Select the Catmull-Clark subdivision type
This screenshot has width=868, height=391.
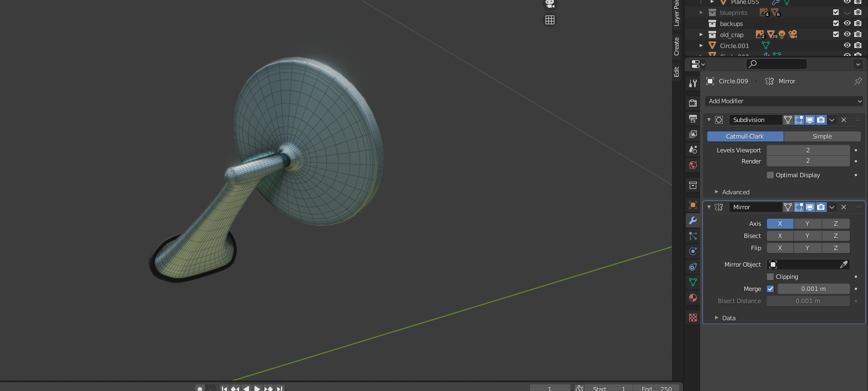click(745, 136)
